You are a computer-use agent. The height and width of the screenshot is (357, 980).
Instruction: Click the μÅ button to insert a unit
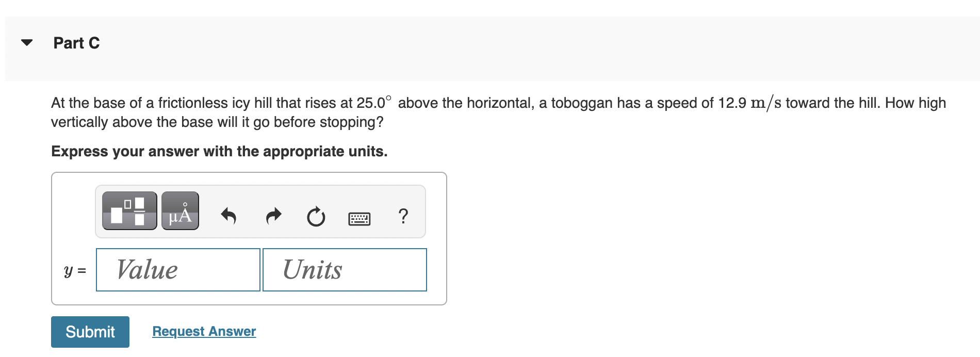[179, 212]
